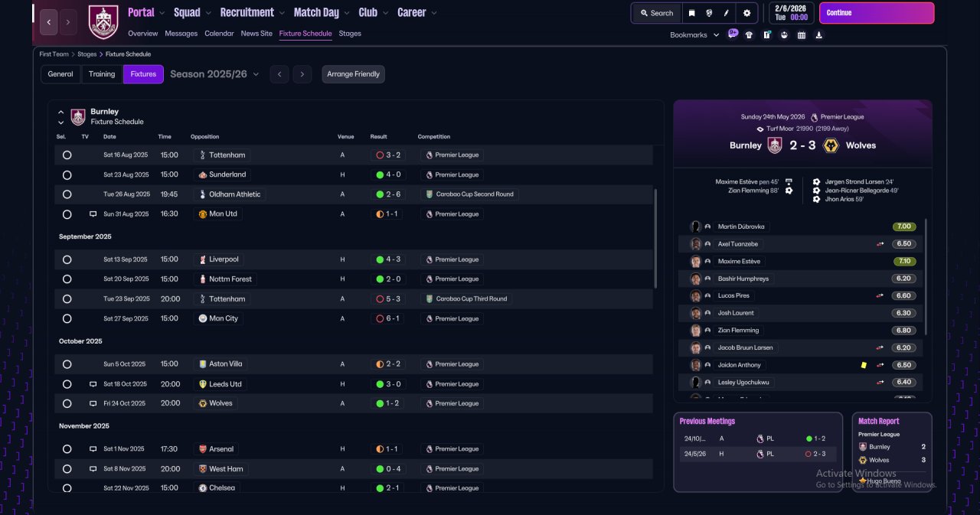
Task: Open Wolves crest in match summary header
Action: point(831,145)
